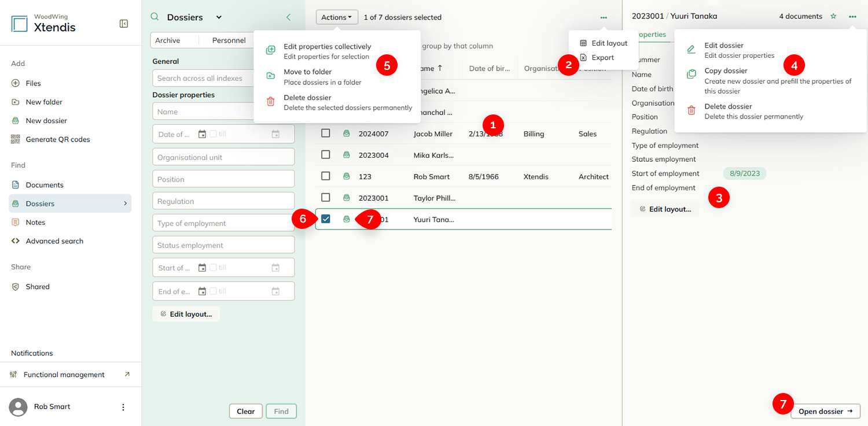Choose Add Files in the sidebar
Viewport: 868px width, 426px height.
click(26, 83)
